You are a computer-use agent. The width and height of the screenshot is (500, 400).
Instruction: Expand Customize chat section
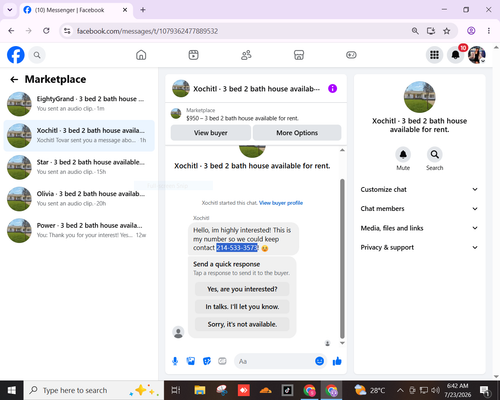419,189
